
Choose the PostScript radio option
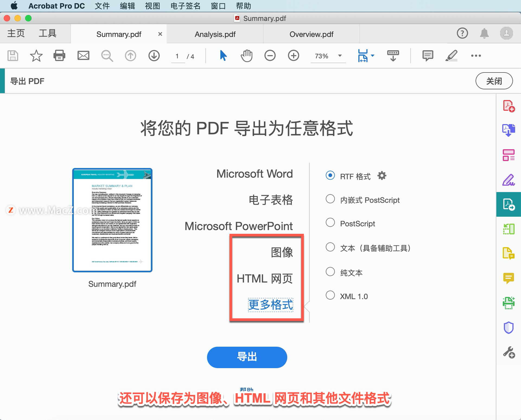click(x=330, y=223)
